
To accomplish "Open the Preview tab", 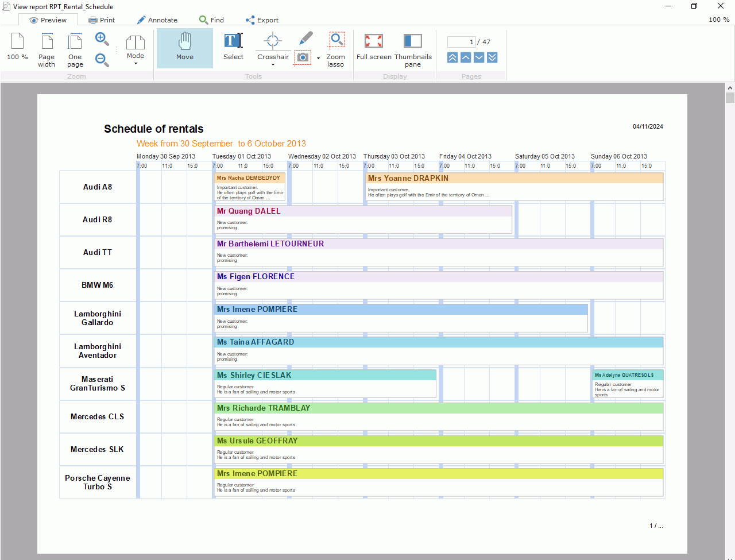I will coord(48,20).
